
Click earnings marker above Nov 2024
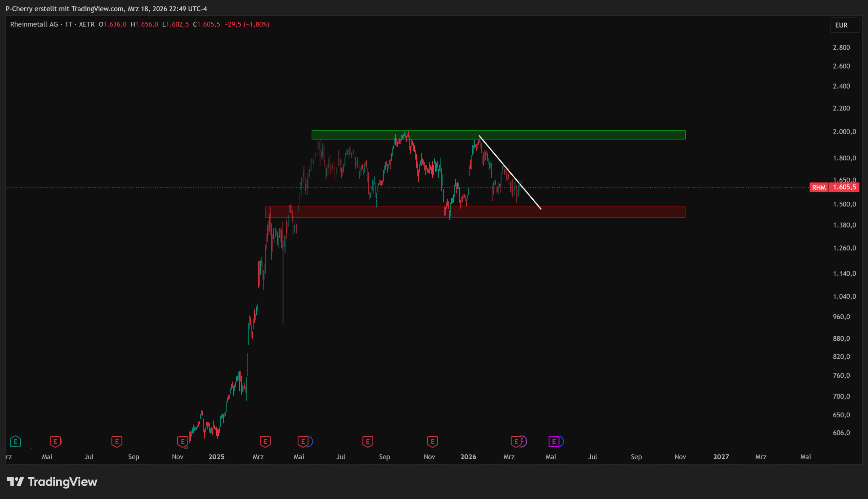tap(183, 441)
